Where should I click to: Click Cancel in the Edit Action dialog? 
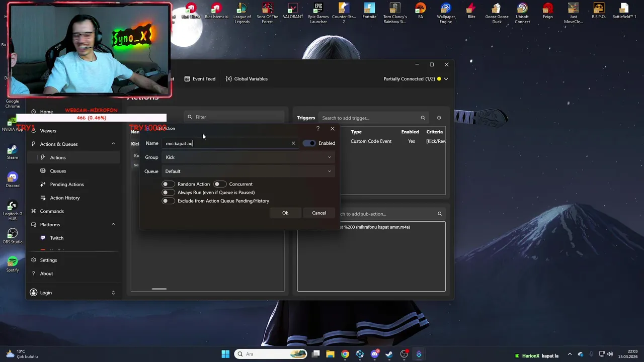pos(319,213)
